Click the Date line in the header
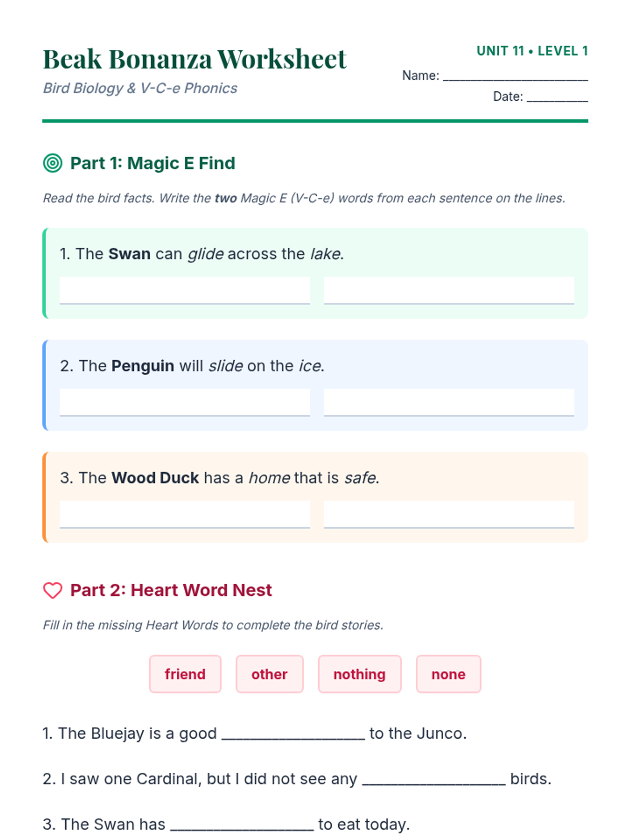Screen dimensions: 630x840 click(x=557, y=98)
